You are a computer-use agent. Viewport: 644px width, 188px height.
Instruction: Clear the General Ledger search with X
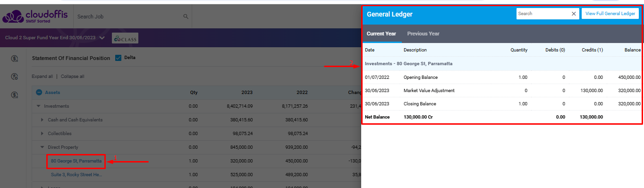click(x=574, y=14)
